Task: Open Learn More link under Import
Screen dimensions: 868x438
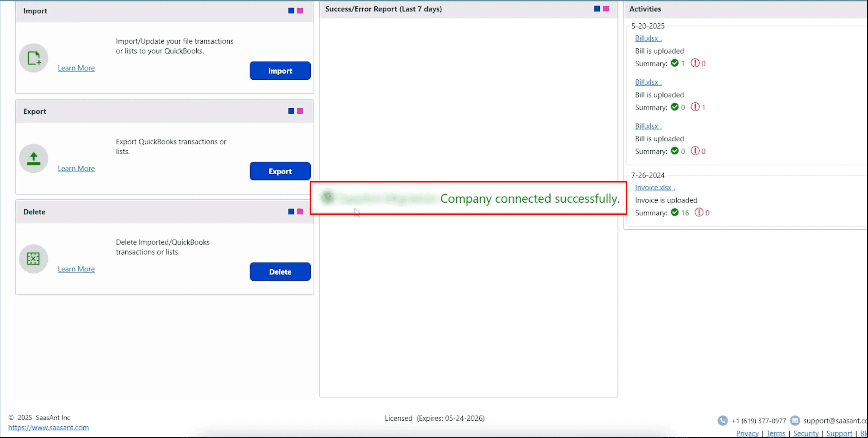Action: (76, 68)
